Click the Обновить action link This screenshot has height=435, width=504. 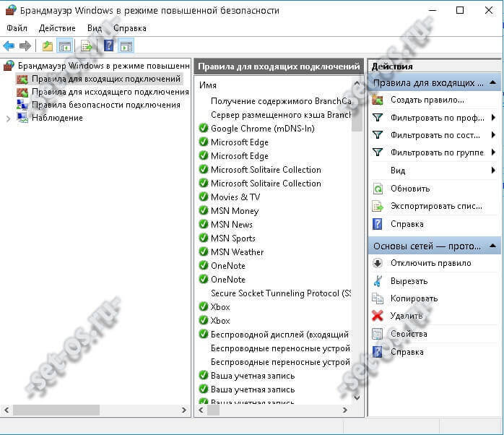tap(410, 189)
